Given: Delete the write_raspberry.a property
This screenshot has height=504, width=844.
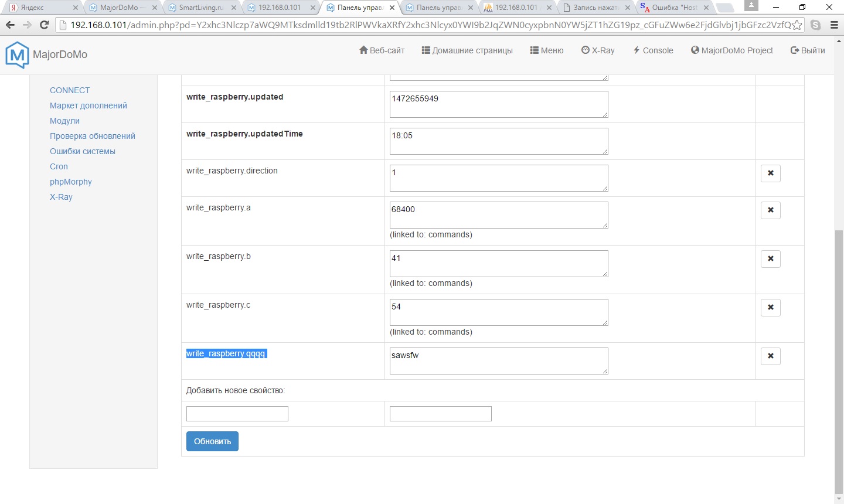Looking at the screenshot, I should point(771,210).
